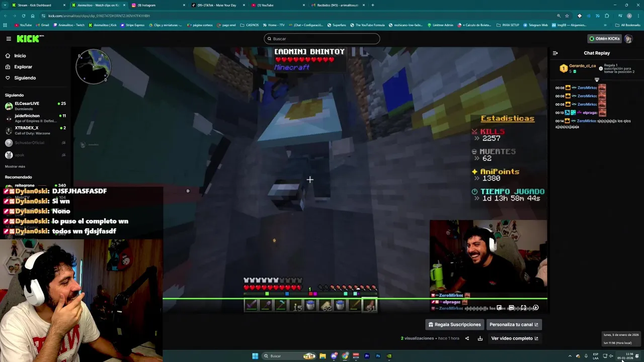The width and height of the screenshot is (644, 362).
Task: Click Ver video completo link
Action: click(x=515, y=338)
